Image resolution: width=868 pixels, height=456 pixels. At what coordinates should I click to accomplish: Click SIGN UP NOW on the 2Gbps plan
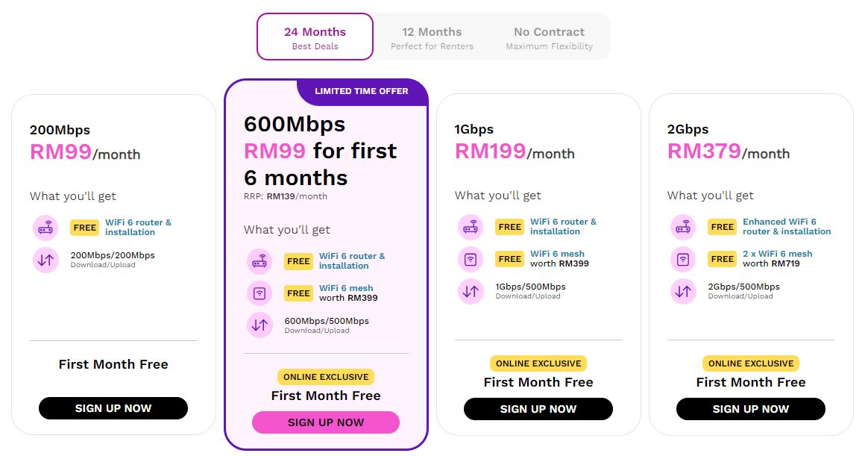[750, 409]
